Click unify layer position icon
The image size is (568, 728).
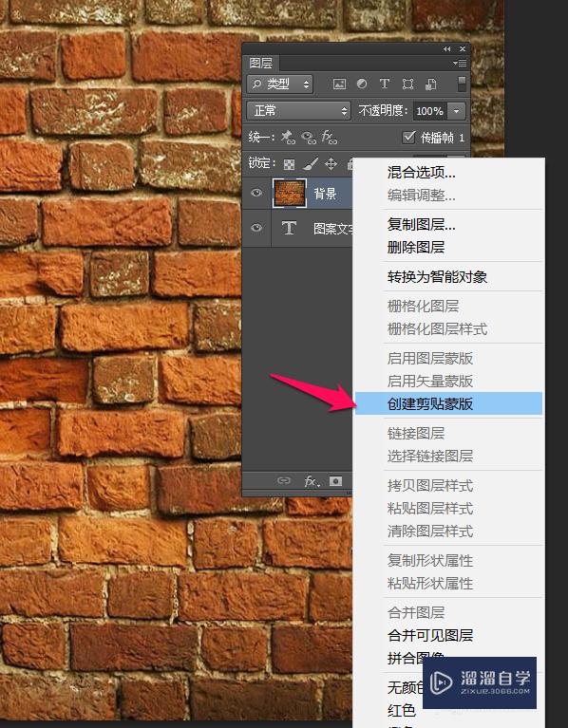pos(288,137)
